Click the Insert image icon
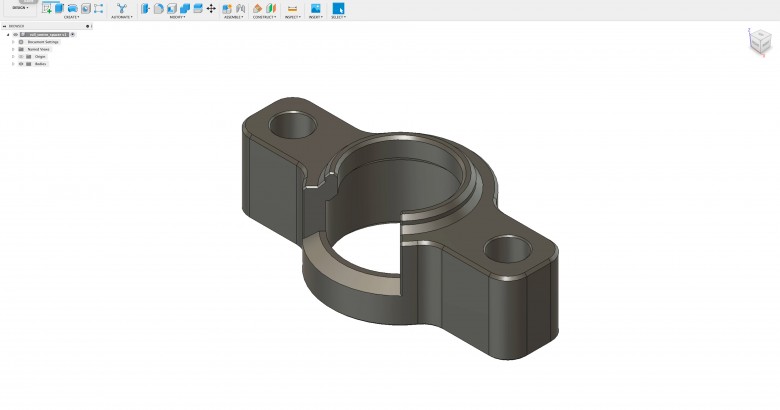Screen dimensions: 780x410 pyautogui.click(x=316, y=8)
